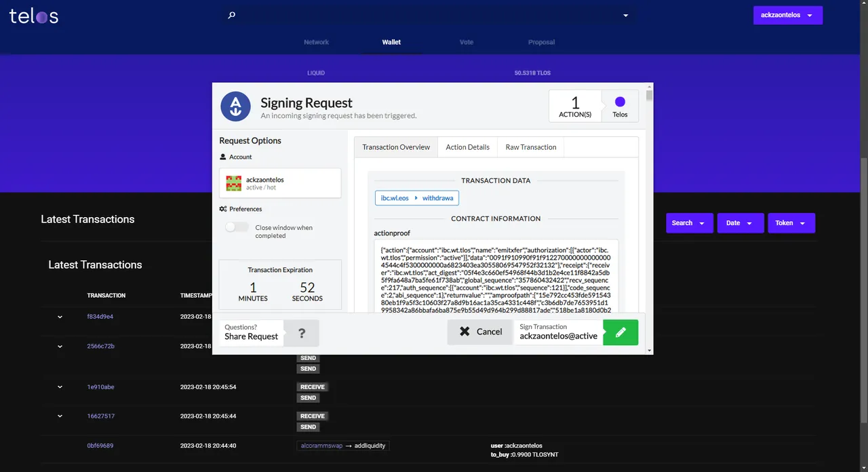Go to the Network tab
Screen dimensions: 868x472
[316, 42]
